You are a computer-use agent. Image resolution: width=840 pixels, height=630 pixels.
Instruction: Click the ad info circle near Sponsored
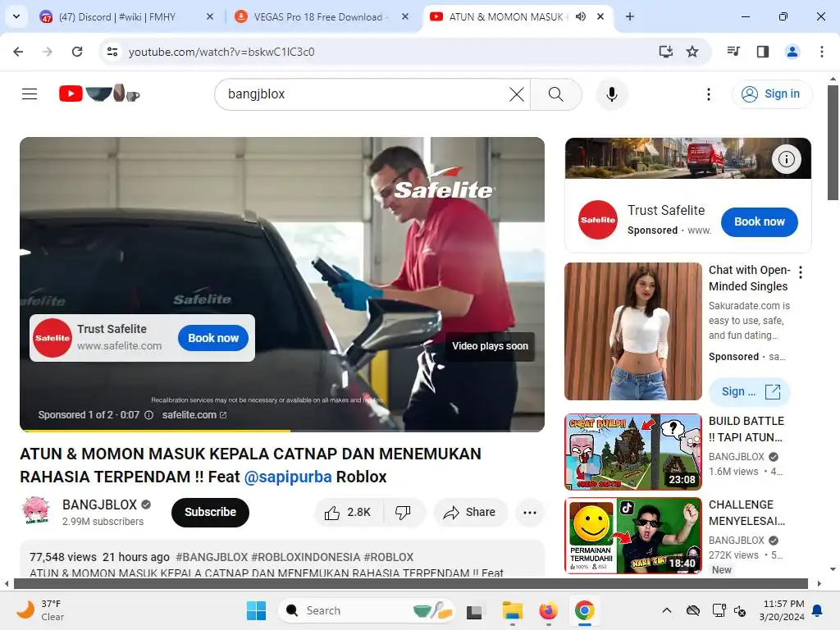click(149, 414)
